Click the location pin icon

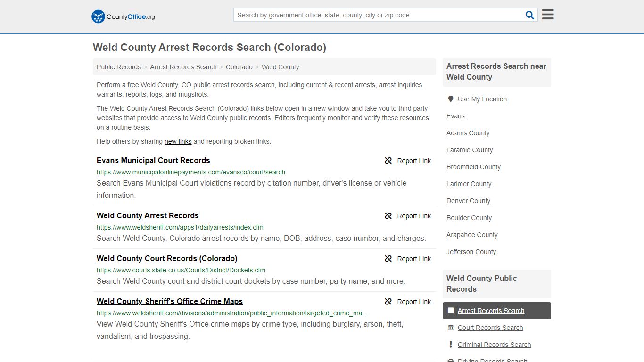click(x=451, y=99)
